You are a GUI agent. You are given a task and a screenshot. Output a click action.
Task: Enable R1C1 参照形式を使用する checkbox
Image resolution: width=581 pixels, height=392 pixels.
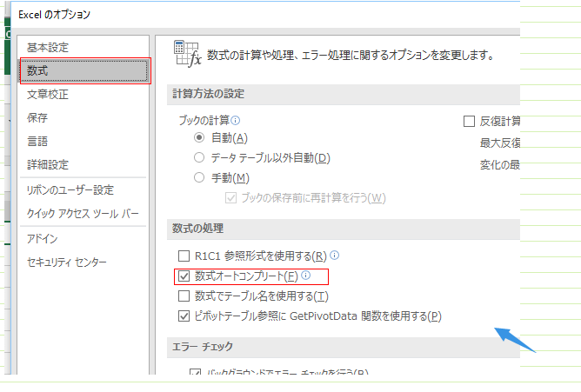[x=184, y=256]
